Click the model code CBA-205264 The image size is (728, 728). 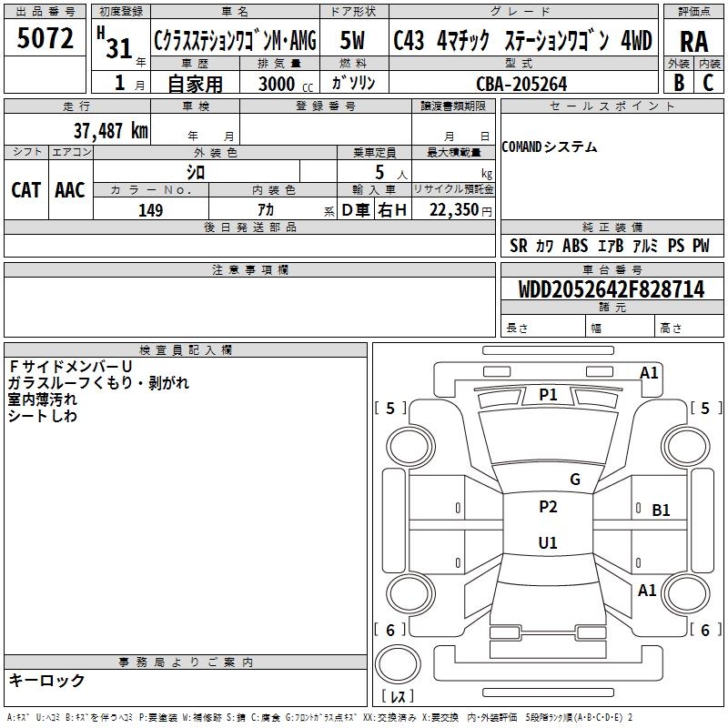[521, 84]
